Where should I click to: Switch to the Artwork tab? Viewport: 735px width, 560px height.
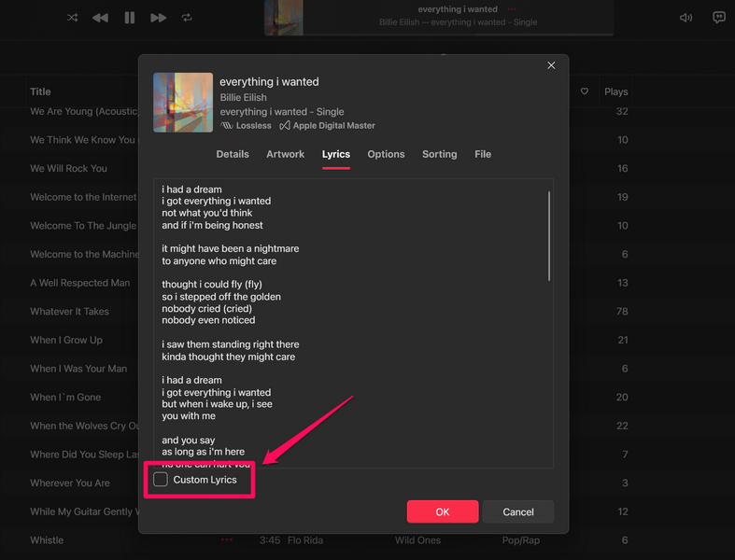(286, 154)
